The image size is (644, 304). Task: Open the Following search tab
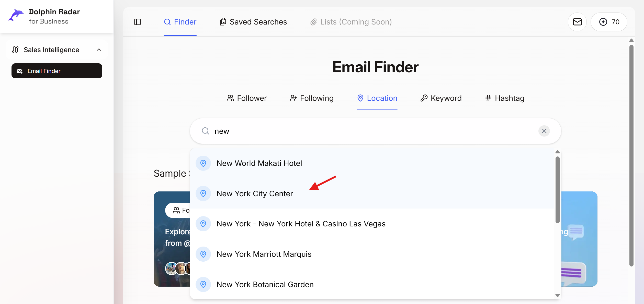point(312,98)
